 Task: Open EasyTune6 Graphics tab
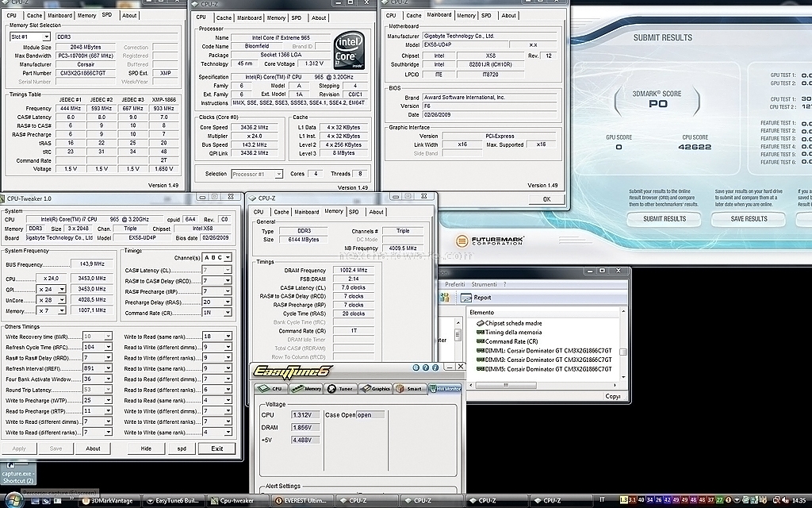pos(375,388)
